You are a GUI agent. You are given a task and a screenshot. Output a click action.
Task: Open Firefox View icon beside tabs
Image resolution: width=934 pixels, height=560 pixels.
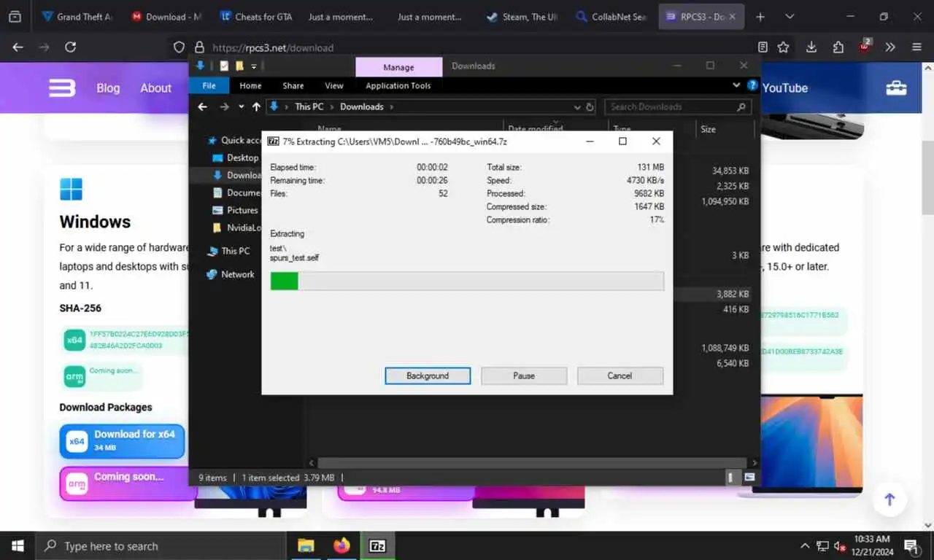coord(15,16)
